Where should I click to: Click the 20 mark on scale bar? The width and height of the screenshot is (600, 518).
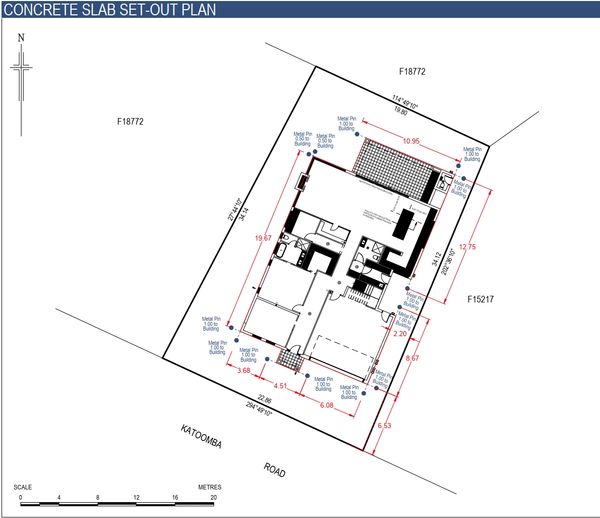click(214, 497)
